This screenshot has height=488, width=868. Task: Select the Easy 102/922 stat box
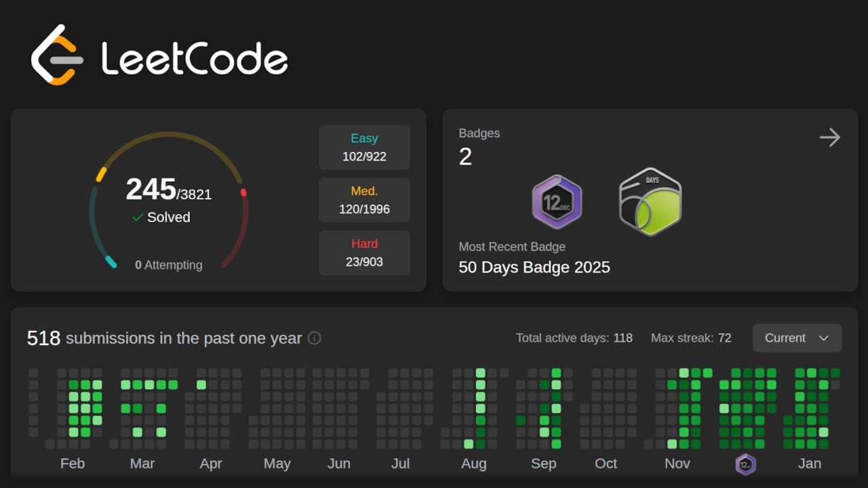pyautogui.click(x=364, y=147)
